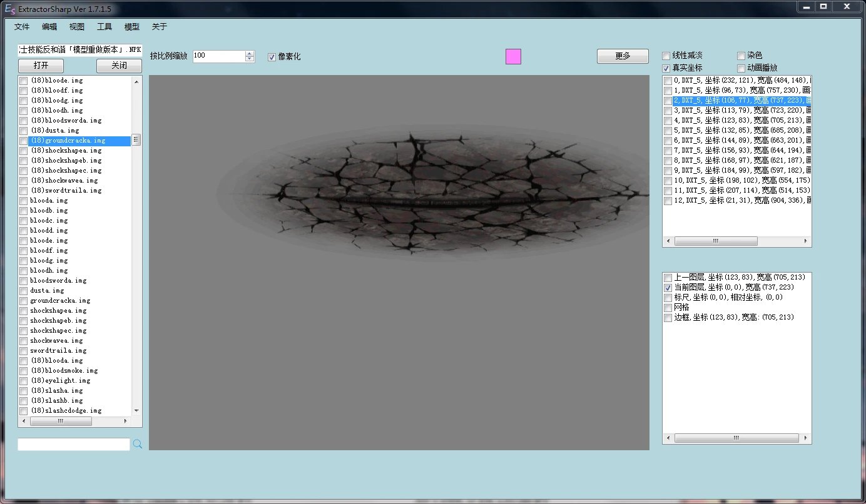Click the file list scroll-up arrow
The image size is (866, 504).
pos(137,81)
